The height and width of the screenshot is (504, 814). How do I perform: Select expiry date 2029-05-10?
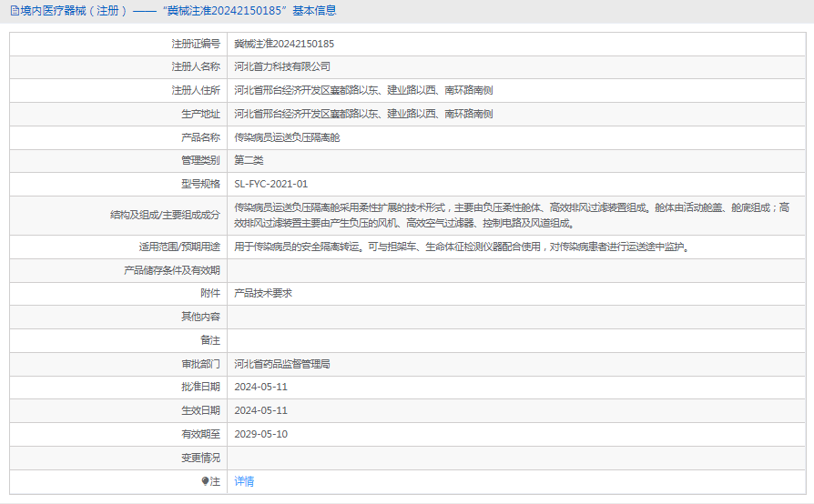click(x=260, y=435)
